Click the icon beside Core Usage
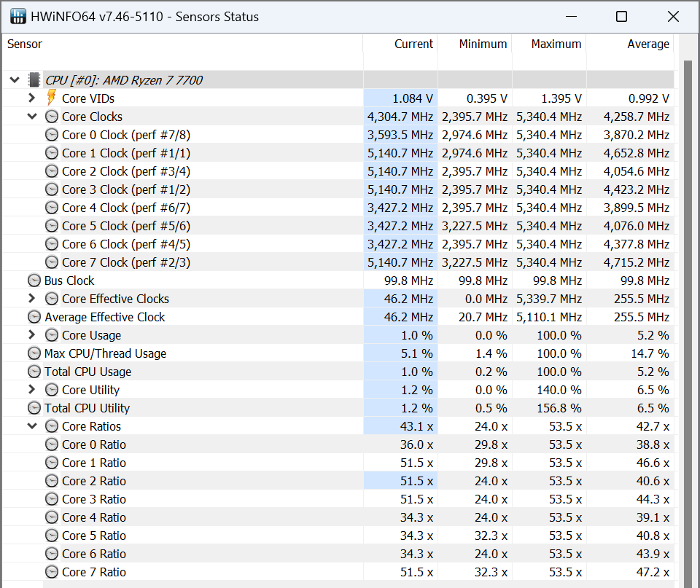The image size is (700, 588). click(52, 335)
